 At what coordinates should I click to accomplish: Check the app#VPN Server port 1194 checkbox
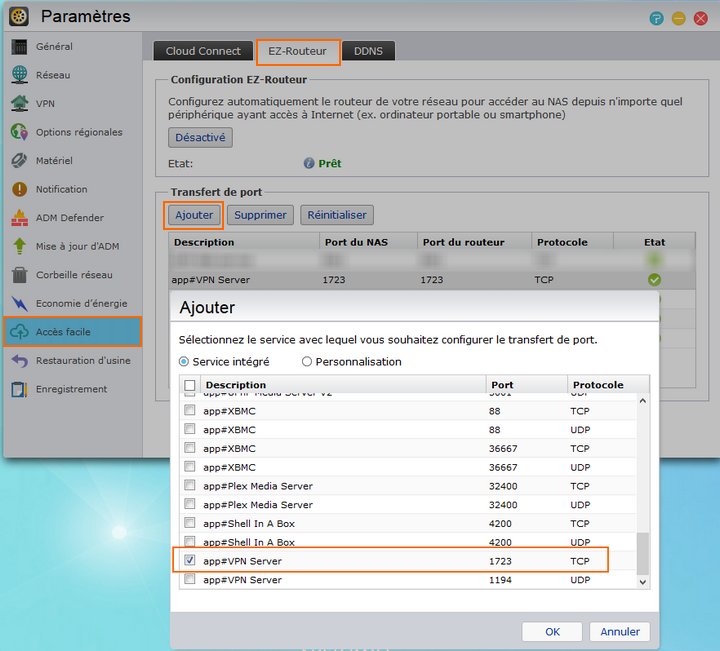click(x=190, y=580)
